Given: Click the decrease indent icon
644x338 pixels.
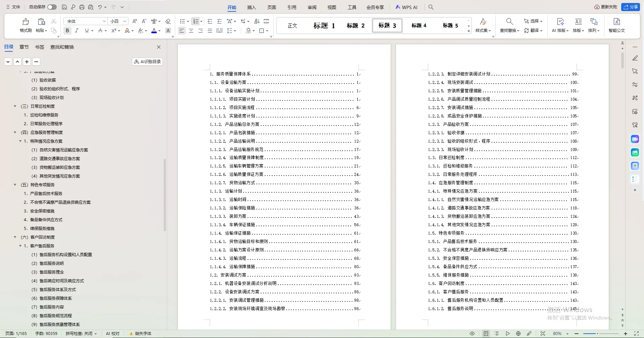Looking at the screenshot, I should (210, 21).
